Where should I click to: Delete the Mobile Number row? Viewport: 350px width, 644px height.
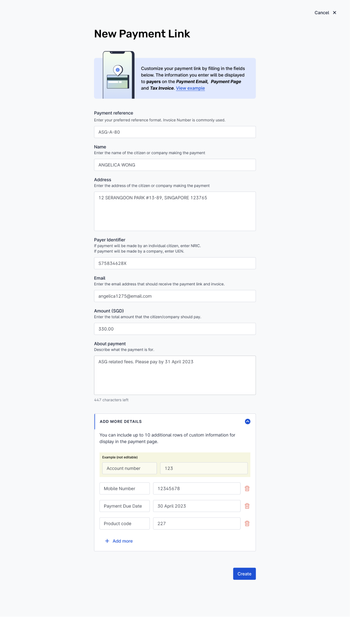[x=247, y=488]
